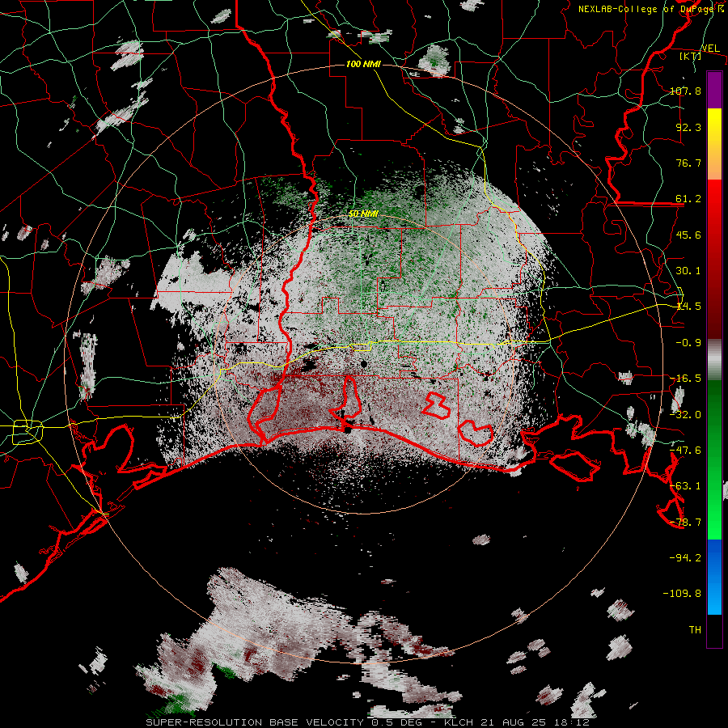Screen dimensions: 728x728
Task: Pick the purple segment atop color bar
Action: 714,90
